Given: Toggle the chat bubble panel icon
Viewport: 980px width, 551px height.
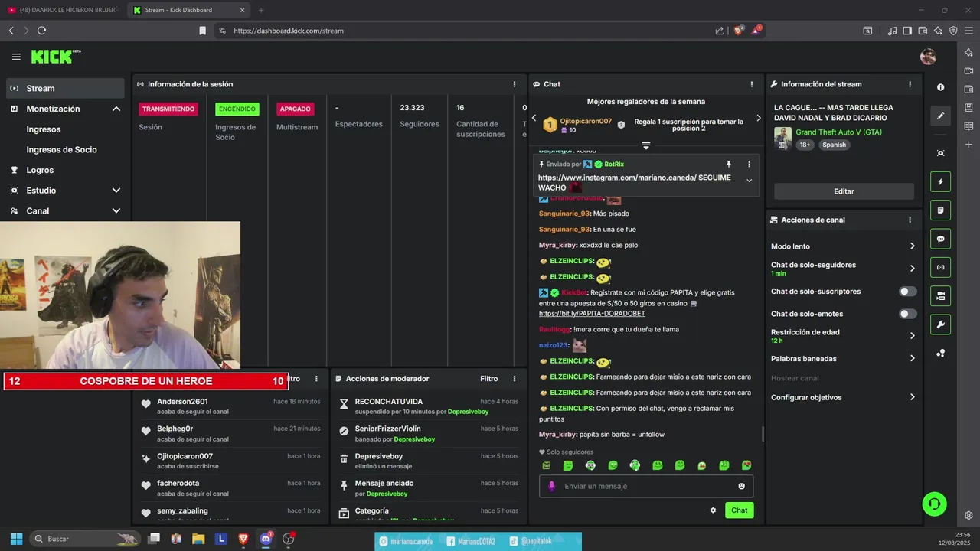Looking at the screenshot, I should coord(940,239).
